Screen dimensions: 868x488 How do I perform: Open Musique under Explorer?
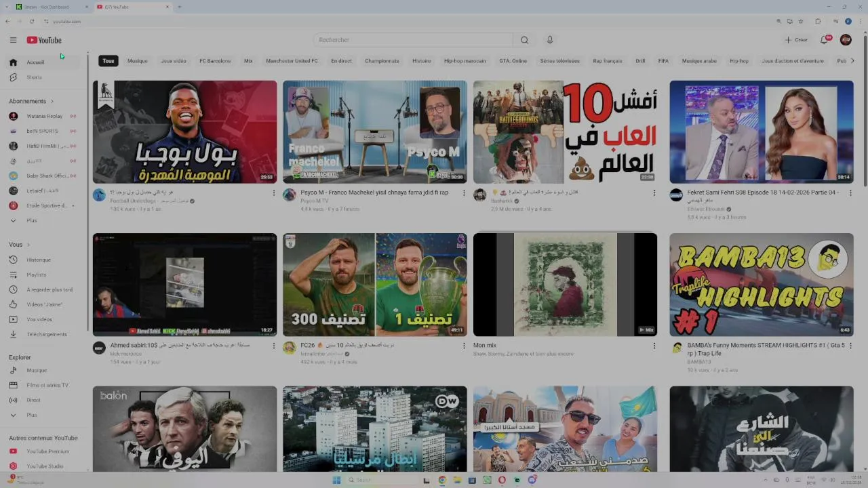pyautogui.click(x=44, y=370)
